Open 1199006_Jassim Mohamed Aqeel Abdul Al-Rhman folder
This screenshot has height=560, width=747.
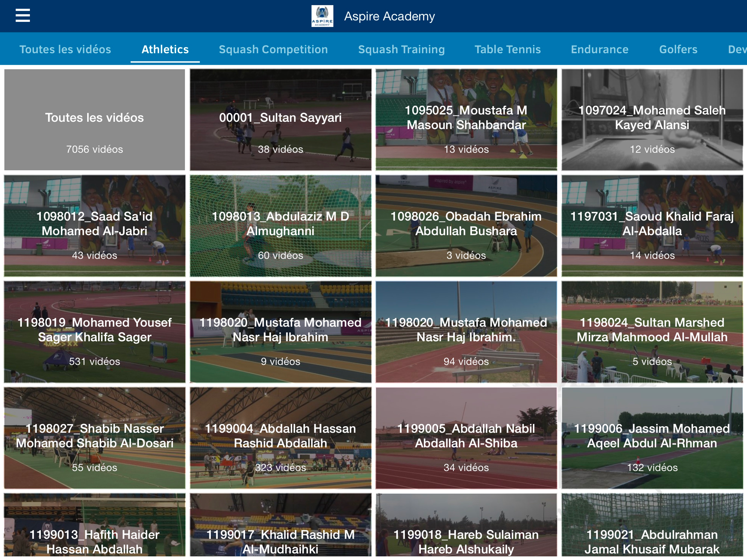point(652,438)
